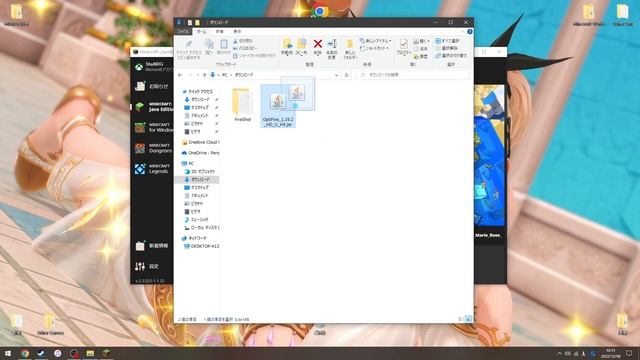The image size is (640, 360).
Task: Show hidden system tray icons
Action: pos(559,353)
